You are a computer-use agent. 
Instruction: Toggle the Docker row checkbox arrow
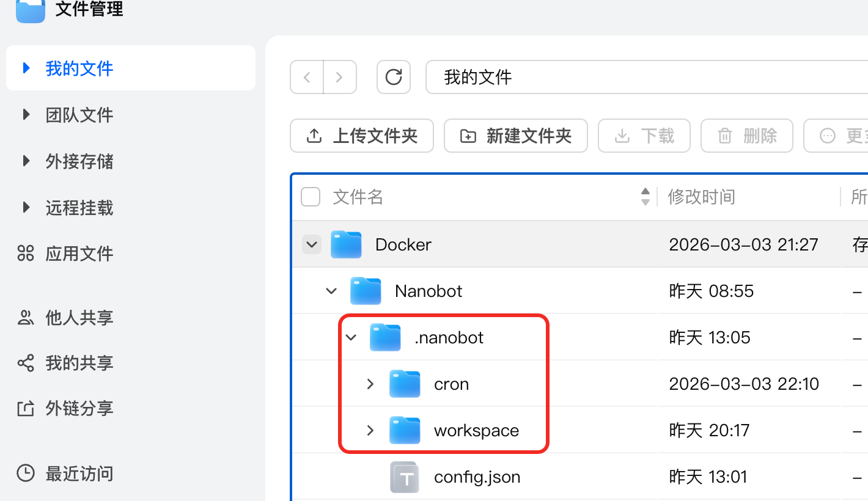(x=312, y=244)
